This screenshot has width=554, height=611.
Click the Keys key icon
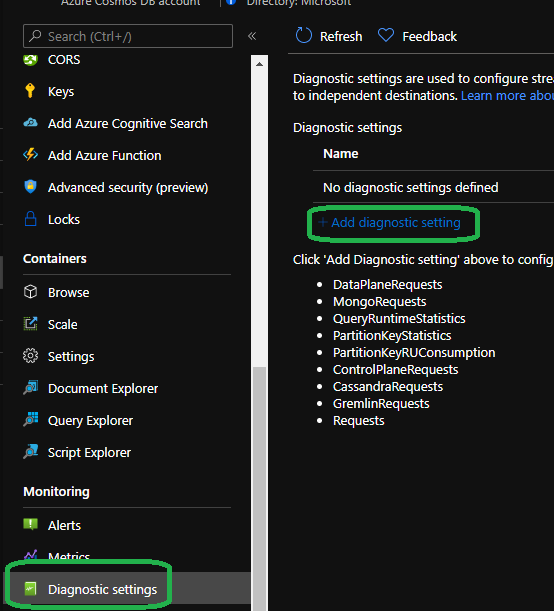pos(30,91)
